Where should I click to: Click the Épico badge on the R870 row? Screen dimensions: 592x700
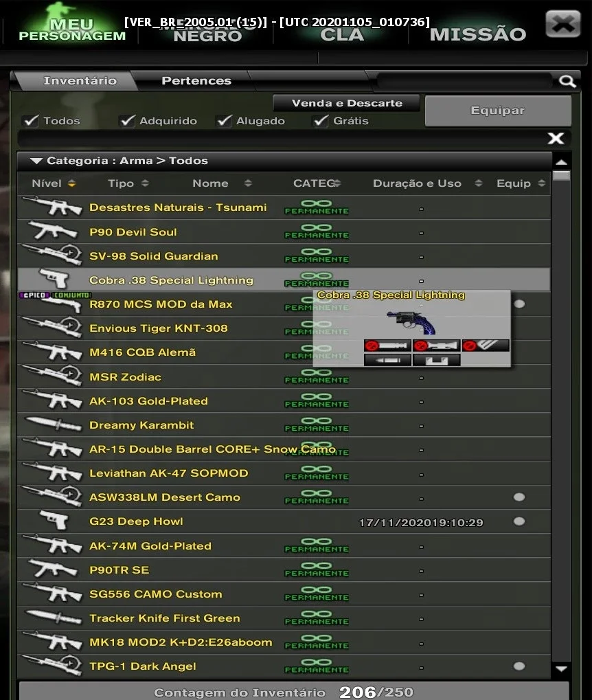[x=35, y=295]
